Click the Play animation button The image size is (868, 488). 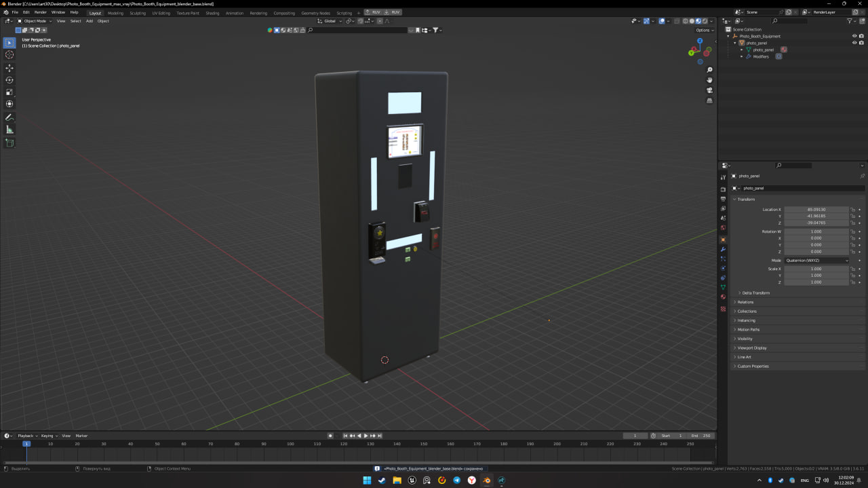pyautogui.click(x=366, y=436)
